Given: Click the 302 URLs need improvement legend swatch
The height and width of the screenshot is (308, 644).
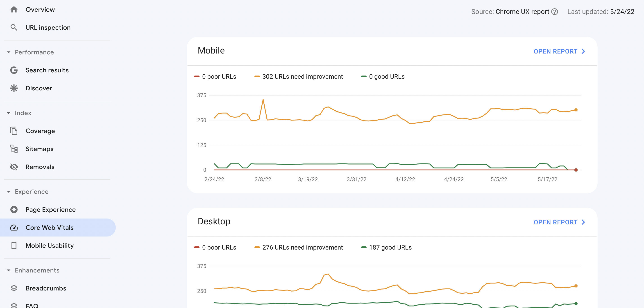Looking at the screenshot, I should 257,77.
